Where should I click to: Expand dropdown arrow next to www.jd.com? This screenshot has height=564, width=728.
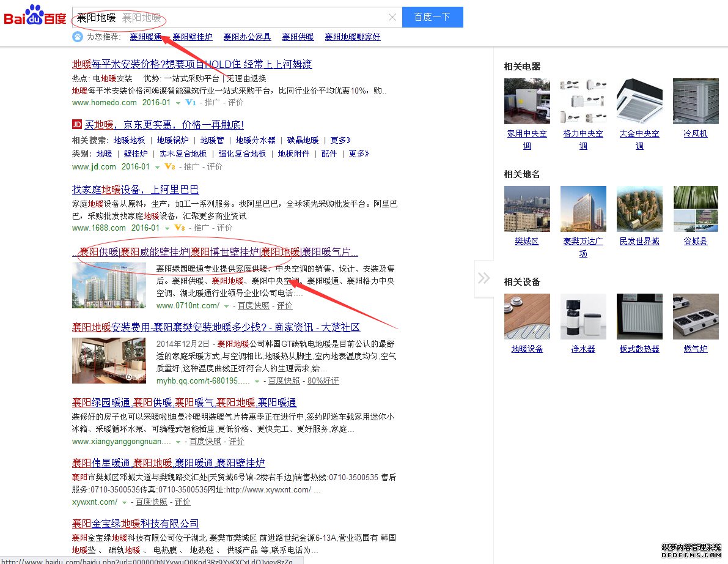157,167
